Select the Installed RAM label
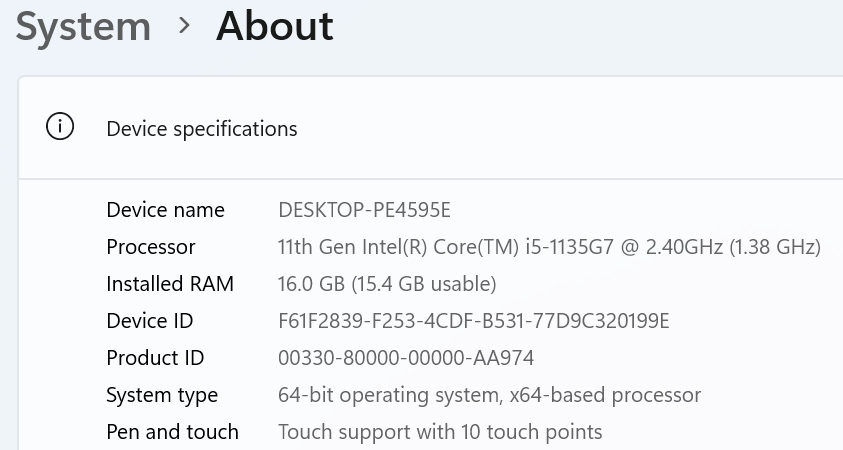The width and height of the screenshot is (843, 450). tap(170, 284)
